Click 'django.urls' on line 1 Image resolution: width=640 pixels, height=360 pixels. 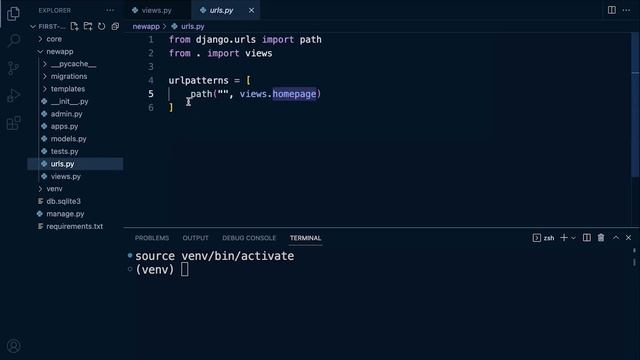226,40
